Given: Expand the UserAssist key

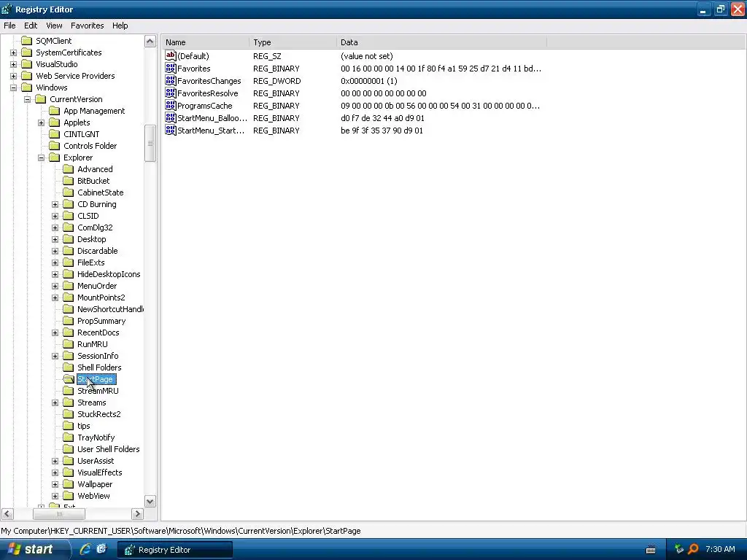Looking at the screenshot, I should click(x=55, y=461).
